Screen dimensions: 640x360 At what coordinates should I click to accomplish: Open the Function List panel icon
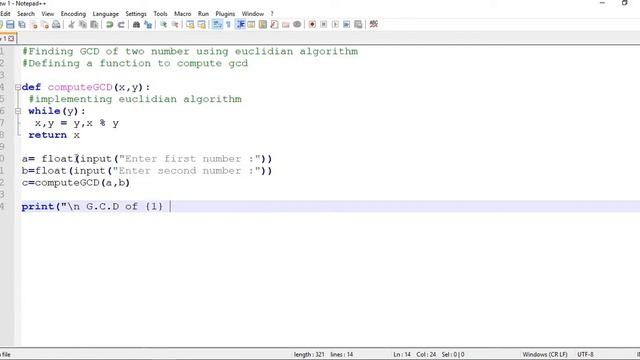[274, 24]
